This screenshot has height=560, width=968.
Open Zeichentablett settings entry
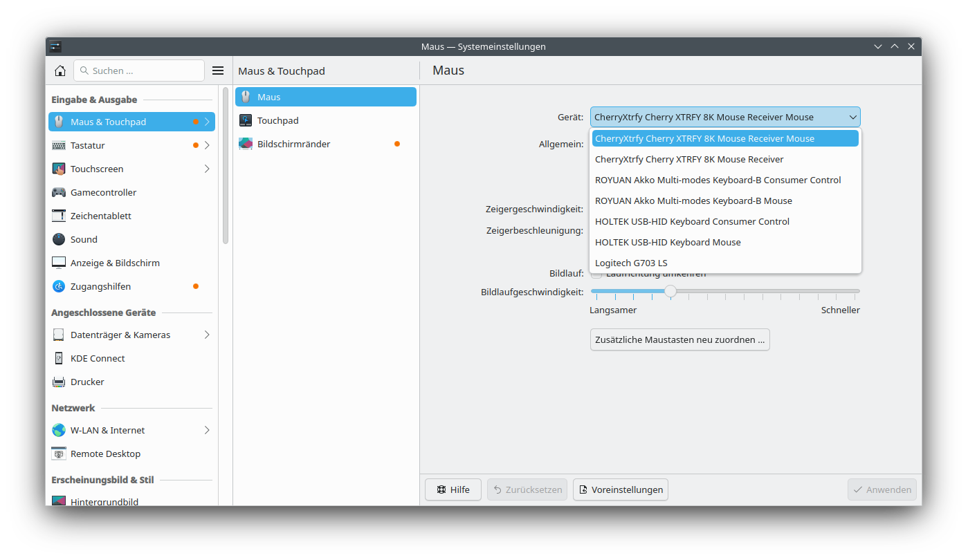pos(131,216)
